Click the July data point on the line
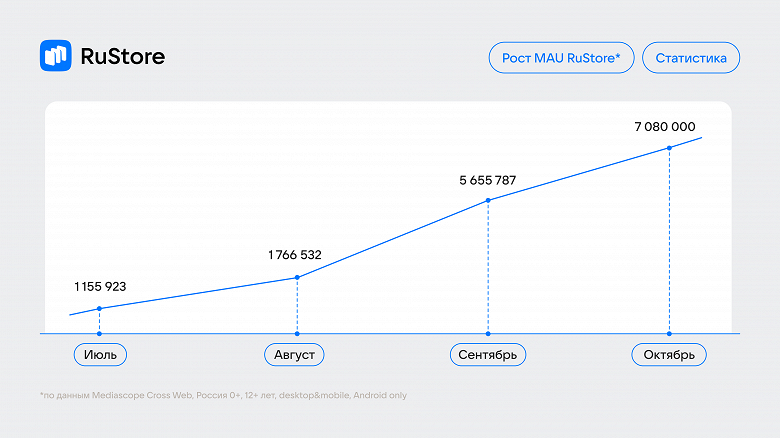Viewport: 780px width, 438px height. tap(100, 308)
